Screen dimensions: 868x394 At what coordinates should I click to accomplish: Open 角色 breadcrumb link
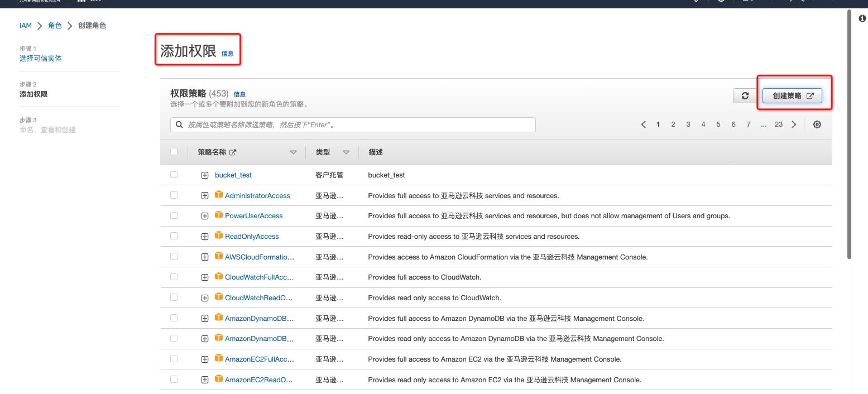click(x=55, y=26)
